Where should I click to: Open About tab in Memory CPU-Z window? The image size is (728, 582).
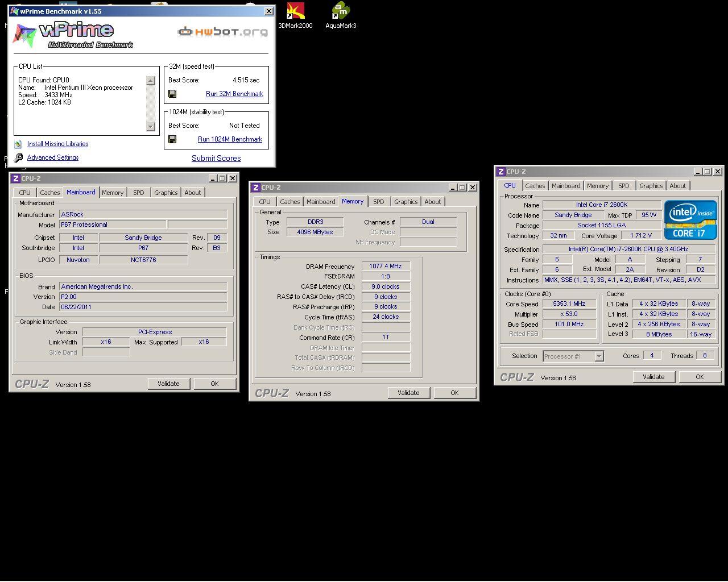point(433,202)
